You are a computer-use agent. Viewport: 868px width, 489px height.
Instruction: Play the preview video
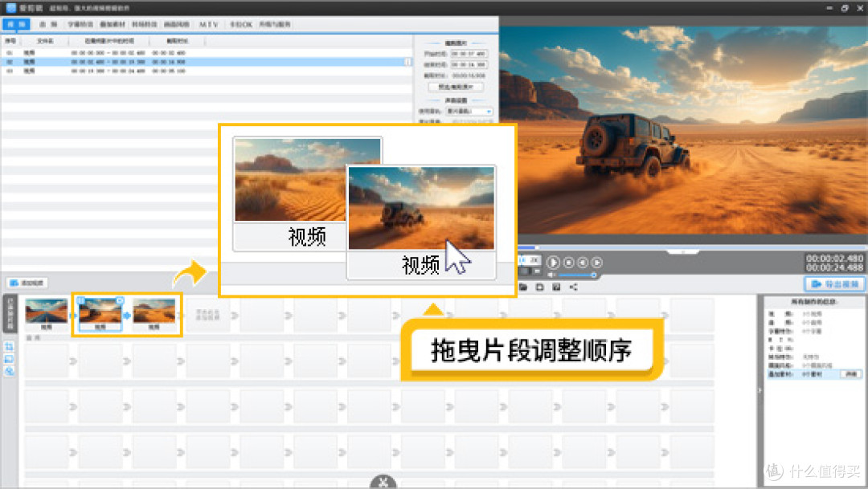[552, 263]
